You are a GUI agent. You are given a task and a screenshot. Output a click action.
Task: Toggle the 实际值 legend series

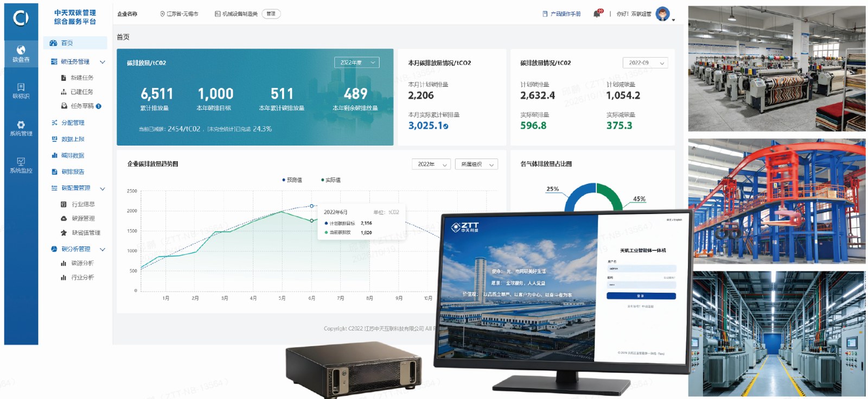click(x=331, y=180)
